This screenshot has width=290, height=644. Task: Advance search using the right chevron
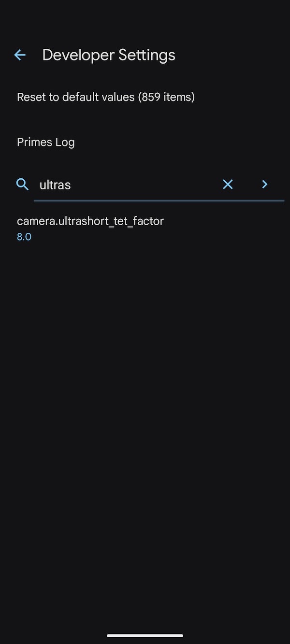click(264, 184)
